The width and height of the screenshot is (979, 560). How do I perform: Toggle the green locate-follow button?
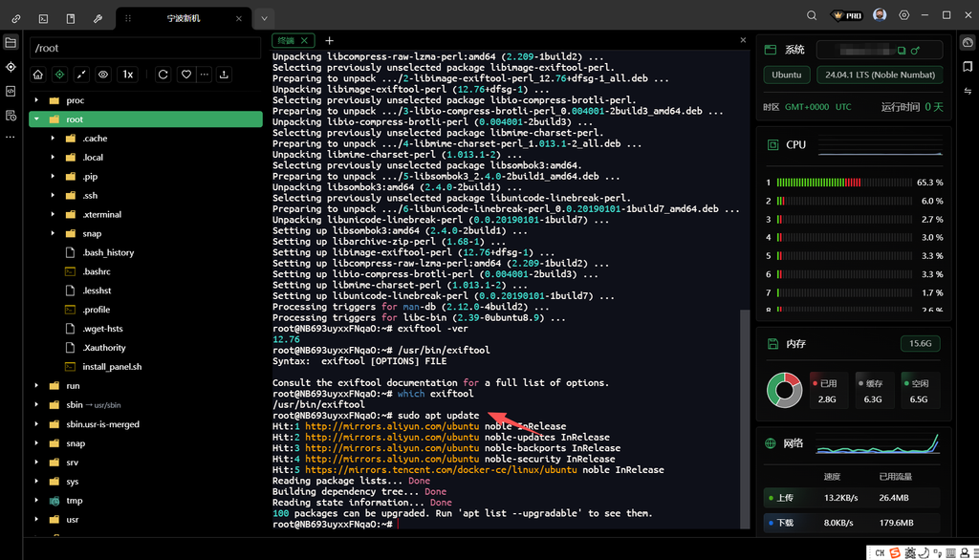(x=59, y=75)
